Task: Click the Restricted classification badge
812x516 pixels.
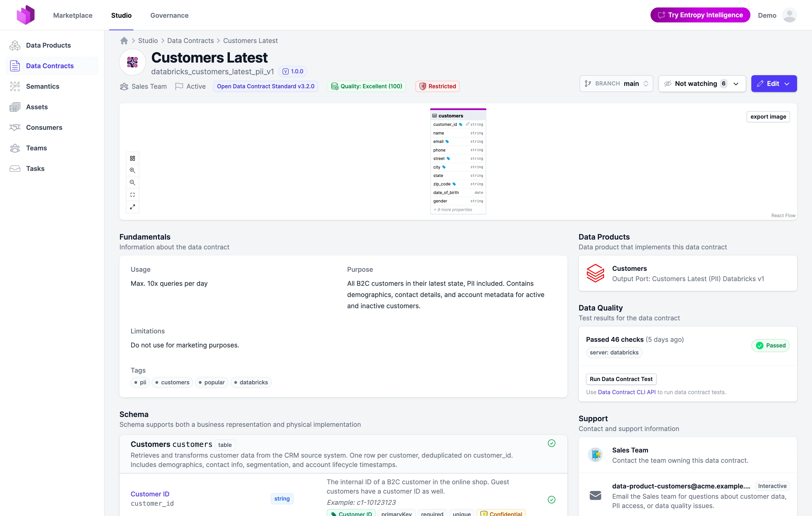Action: pos(437,86)
